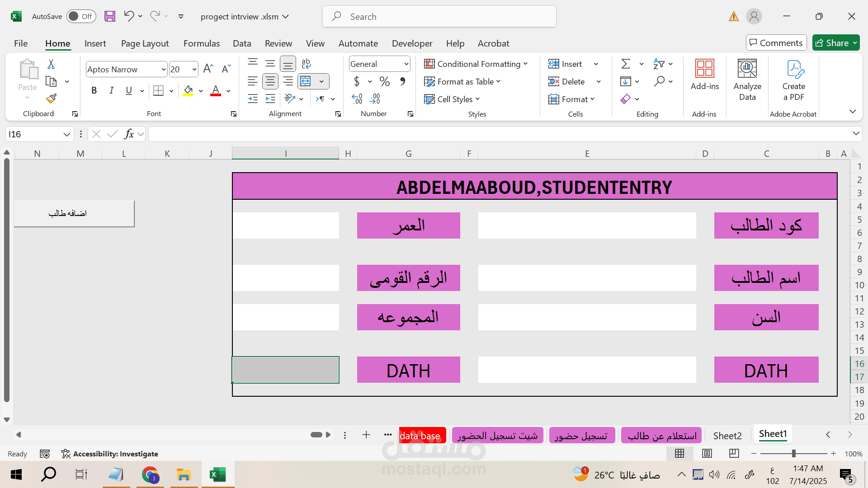The width and height of the screenshot is (868, 488).
Task: Click the Increase Font Size icon
Action: (x=208, y=69)
